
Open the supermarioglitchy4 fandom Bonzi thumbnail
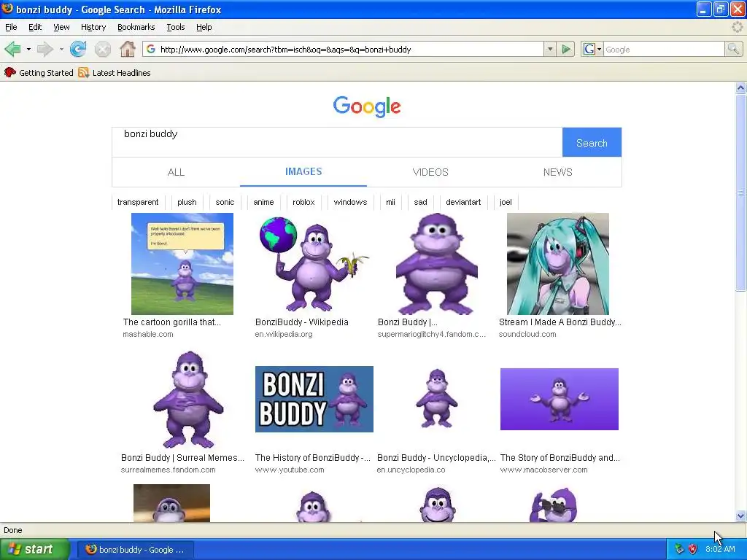[x=436, y=264]
